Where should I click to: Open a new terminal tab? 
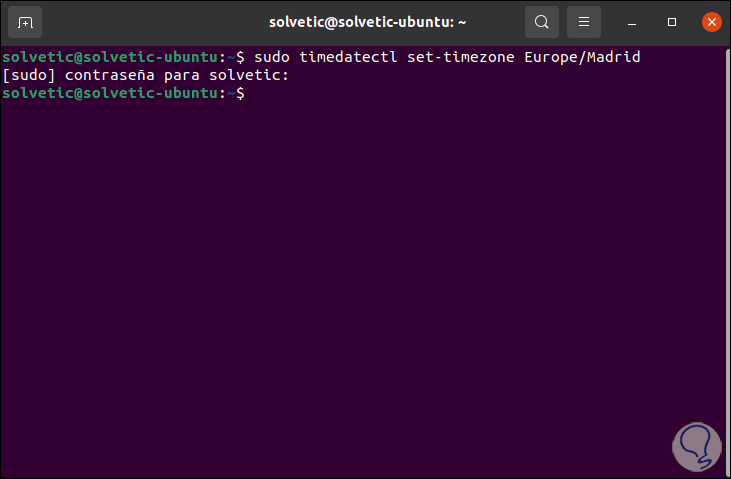25,22
